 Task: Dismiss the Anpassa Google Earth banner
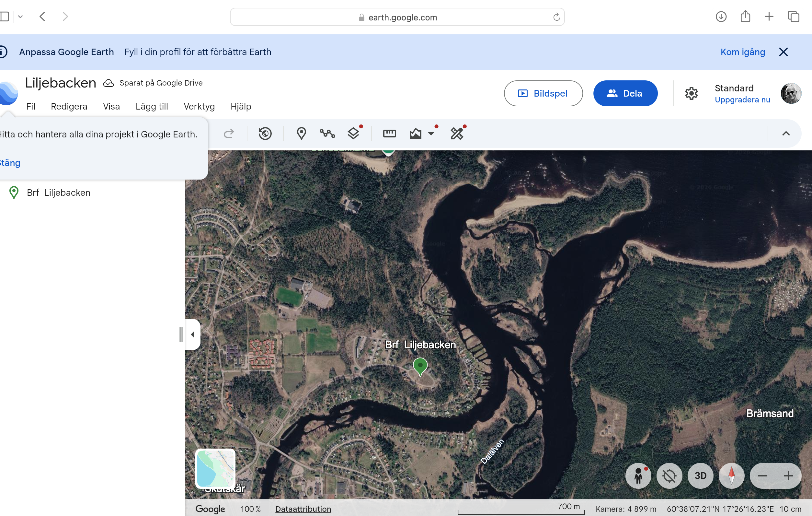click(x=783, y=52)
